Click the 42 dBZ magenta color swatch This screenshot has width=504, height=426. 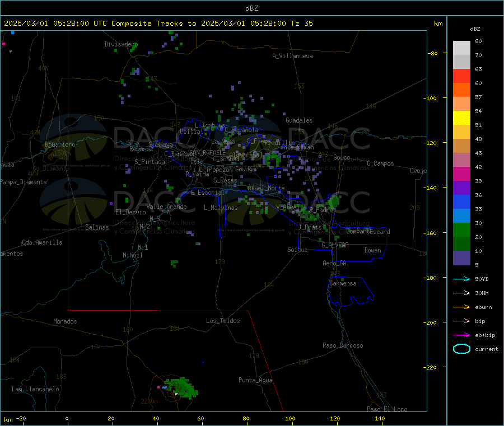(x=461, y=174)
